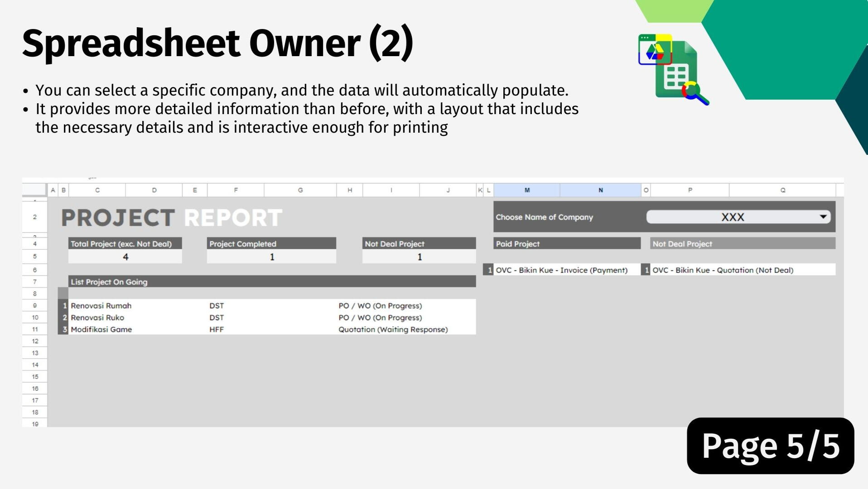Select column M header
The height and width of the screenshot is (489, 868).
coord(527,190)
